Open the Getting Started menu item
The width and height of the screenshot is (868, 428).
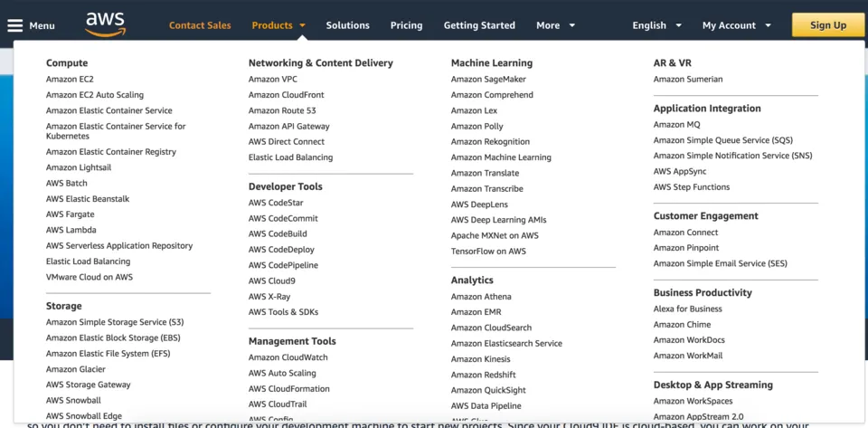point(479,25)
